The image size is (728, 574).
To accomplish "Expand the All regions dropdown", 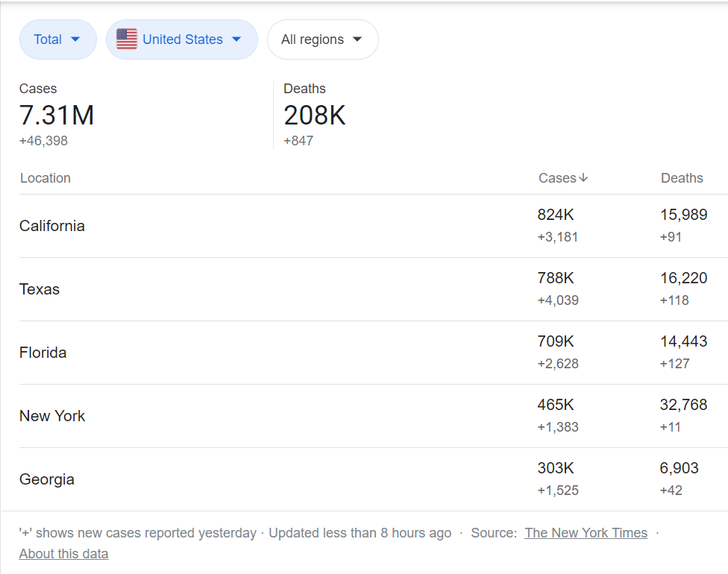I will 323,40.
